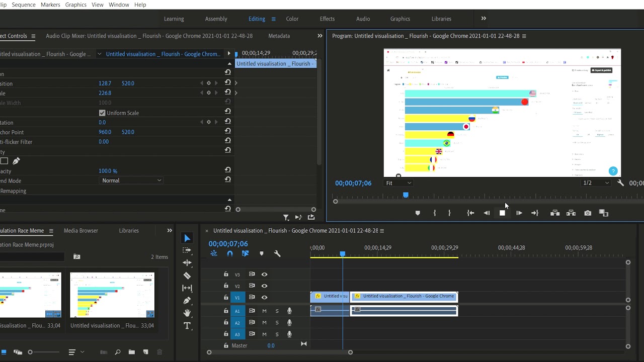Reset the Blend Mode parameter
Screen dimensions: 644x362
(228, 180)
